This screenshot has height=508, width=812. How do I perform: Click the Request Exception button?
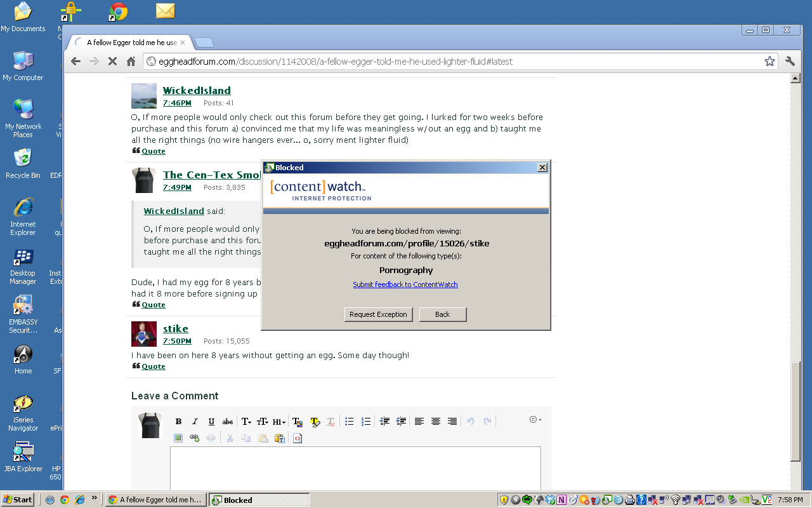pos(378,314)
